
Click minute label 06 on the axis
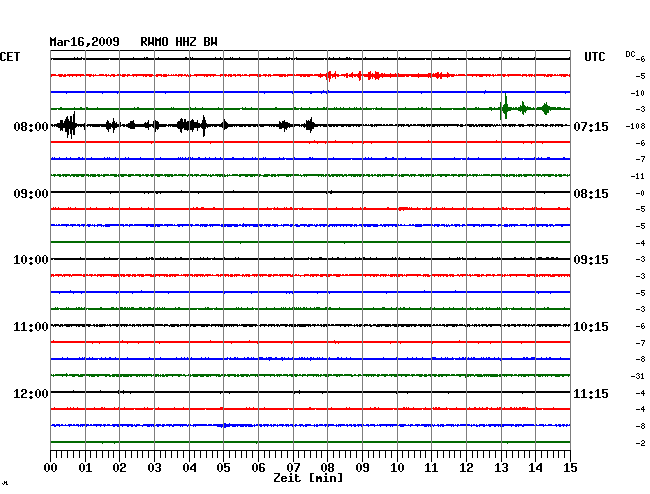point(258,467)
